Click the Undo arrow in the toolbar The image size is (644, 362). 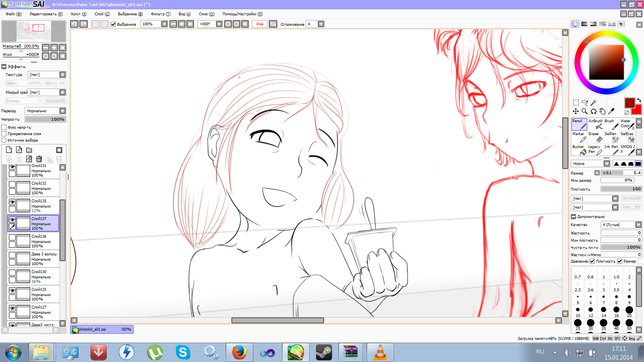(74, 24)
